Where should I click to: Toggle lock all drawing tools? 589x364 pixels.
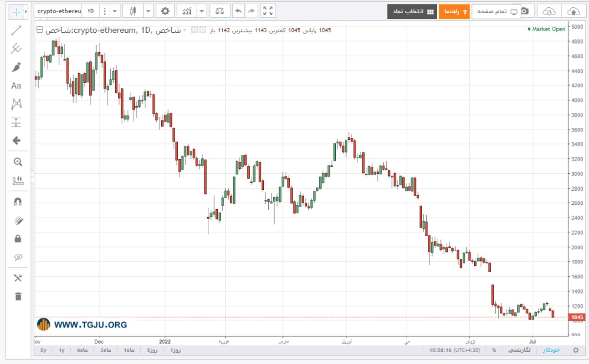pos(18,239)
